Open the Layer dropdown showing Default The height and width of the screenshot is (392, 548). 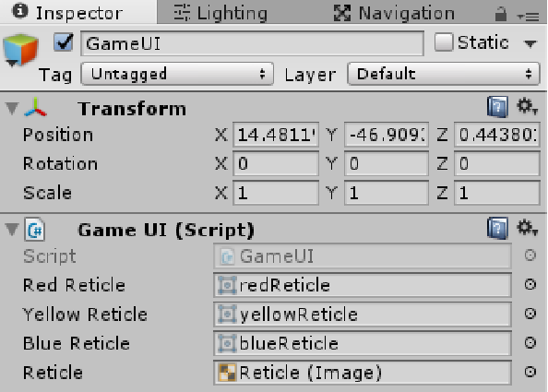(444, 74)
